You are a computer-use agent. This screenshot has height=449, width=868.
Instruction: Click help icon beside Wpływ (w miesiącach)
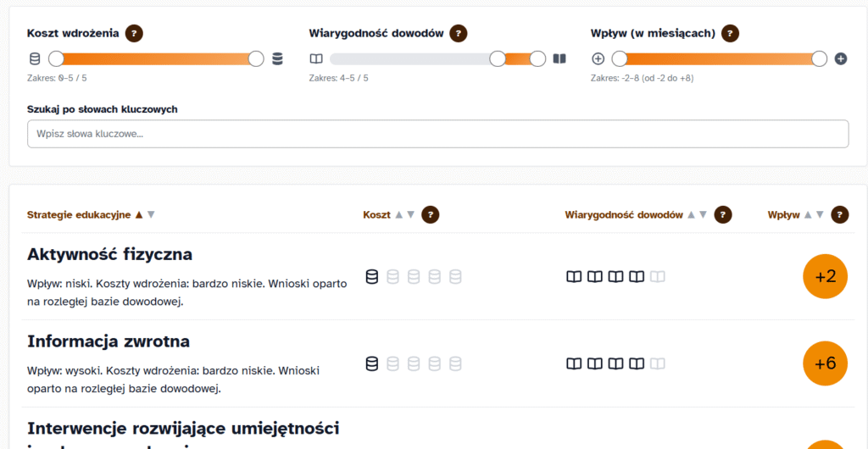coord(730,34)
